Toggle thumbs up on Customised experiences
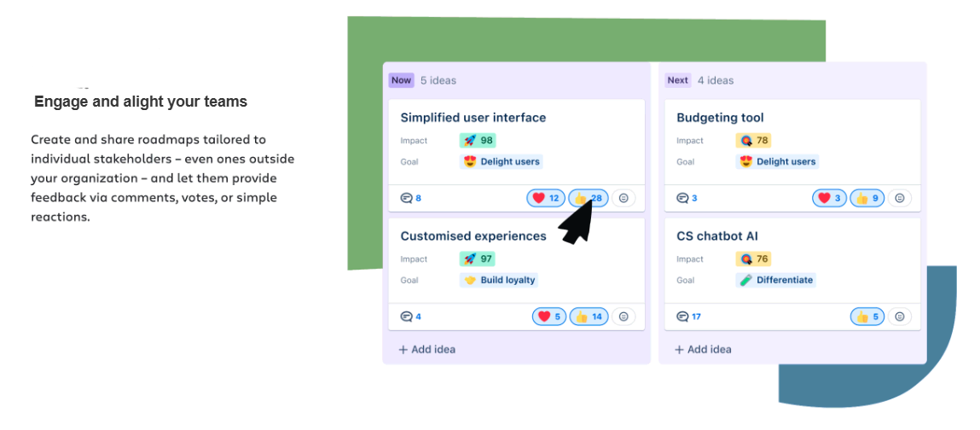The height and width of the screenshot is (430, 980). tap(589, 317)
